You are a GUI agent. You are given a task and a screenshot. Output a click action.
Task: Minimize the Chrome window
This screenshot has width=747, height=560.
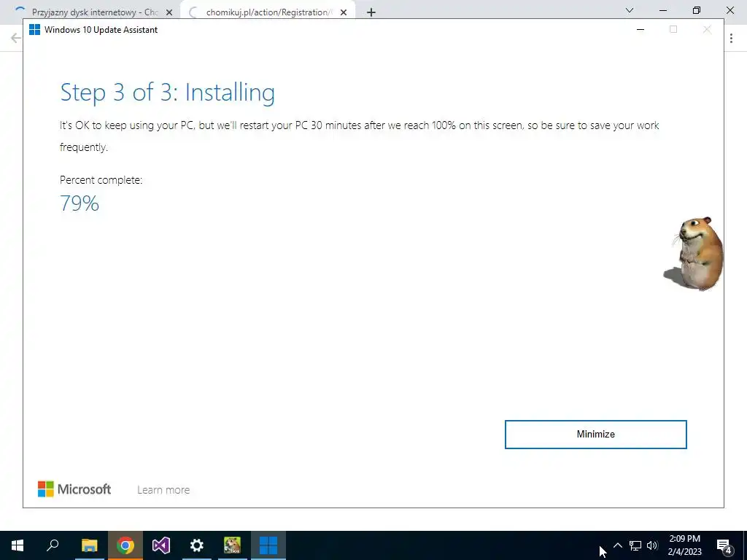click(x=663, y=10)
